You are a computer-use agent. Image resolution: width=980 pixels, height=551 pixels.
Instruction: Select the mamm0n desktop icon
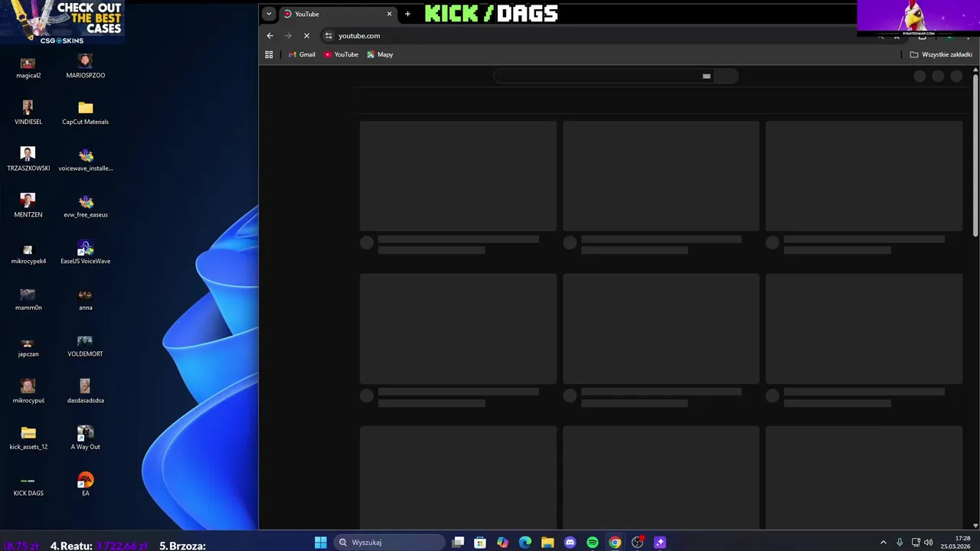pyautogui.click(x=28, y=299)
